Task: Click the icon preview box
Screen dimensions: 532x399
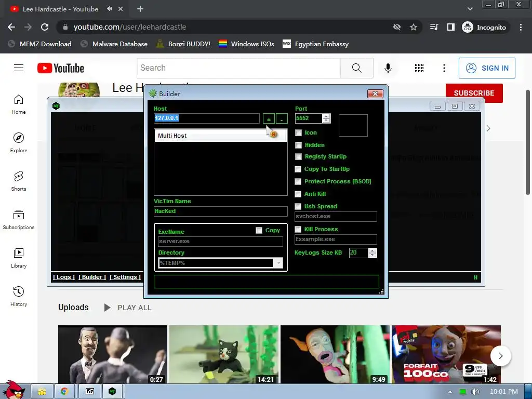Action: coord(353,126)
